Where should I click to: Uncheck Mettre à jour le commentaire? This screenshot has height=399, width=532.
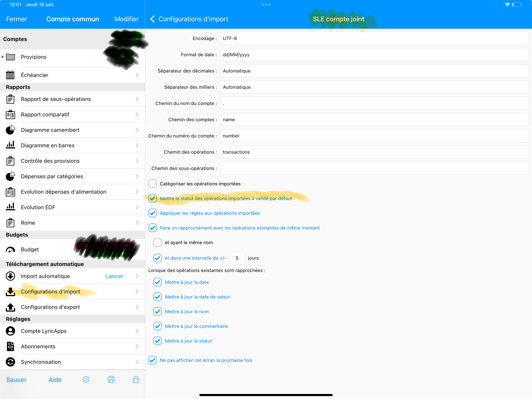(x=158, y=326)
